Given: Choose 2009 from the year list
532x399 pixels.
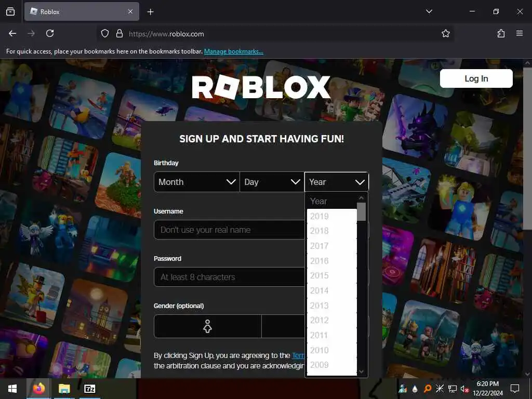Looking at the screenshot, I should click(x=332, y=365).
